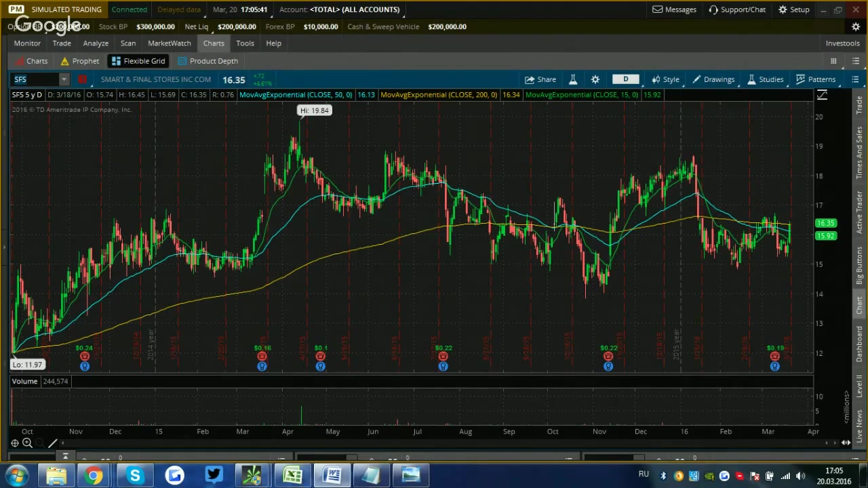
Task: Switch to the Product Depth sub-tab
Action: 208,61
